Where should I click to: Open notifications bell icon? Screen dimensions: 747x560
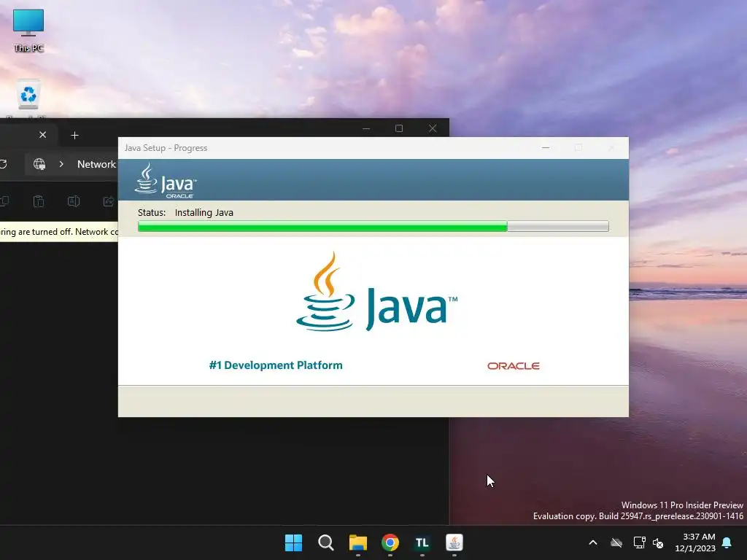click(x=727, y=542)
